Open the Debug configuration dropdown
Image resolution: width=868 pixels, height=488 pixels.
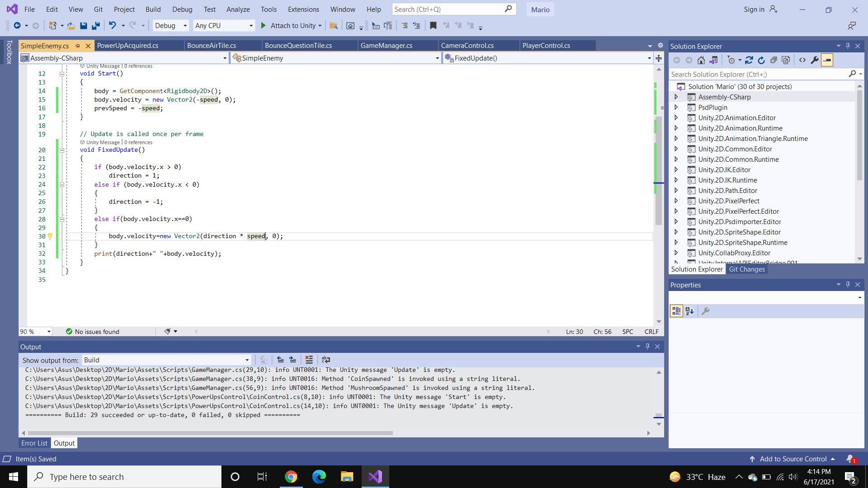(171, 26)
